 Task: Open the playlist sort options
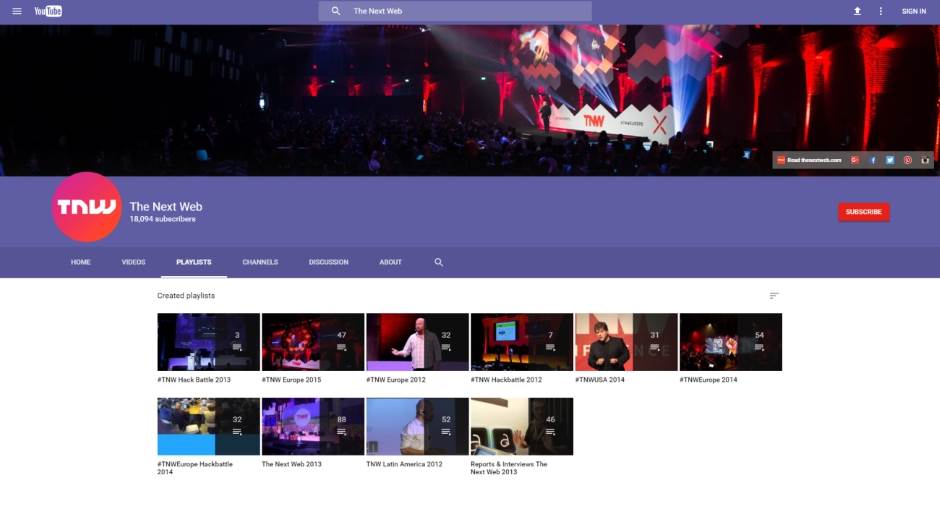pos(773,296)
